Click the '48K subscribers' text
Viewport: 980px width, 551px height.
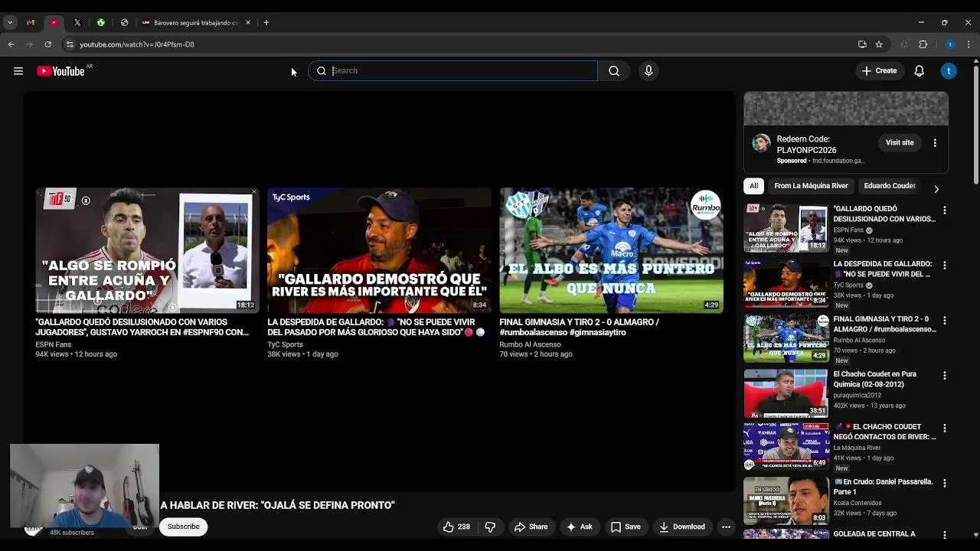click(x=72, y=533)
